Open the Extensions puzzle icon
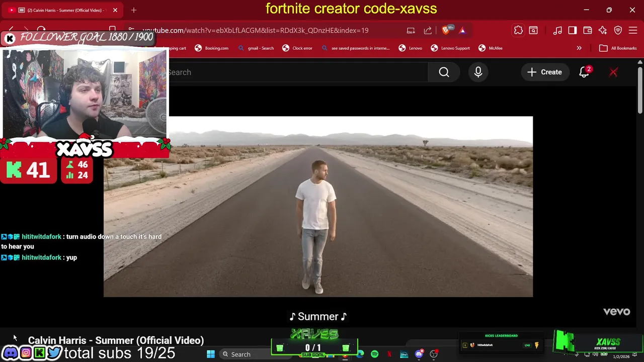Screen dimensions: 644x362 [518, 31]
